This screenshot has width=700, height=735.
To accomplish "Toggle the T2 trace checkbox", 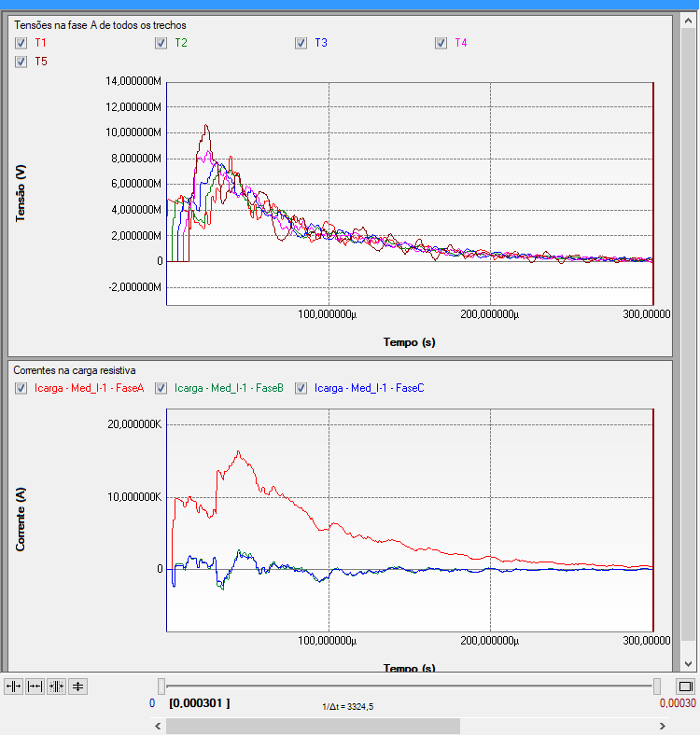I will [161, 43].
